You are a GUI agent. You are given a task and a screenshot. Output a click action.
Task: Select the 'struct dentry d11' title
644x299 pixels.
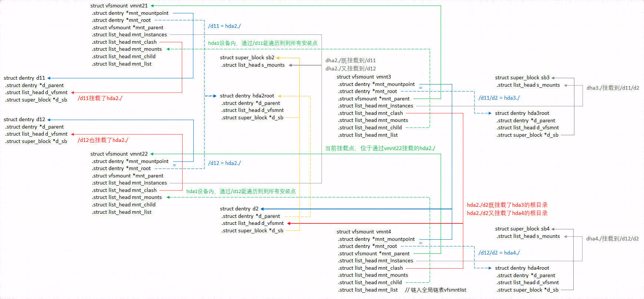(x=24, y=78)
